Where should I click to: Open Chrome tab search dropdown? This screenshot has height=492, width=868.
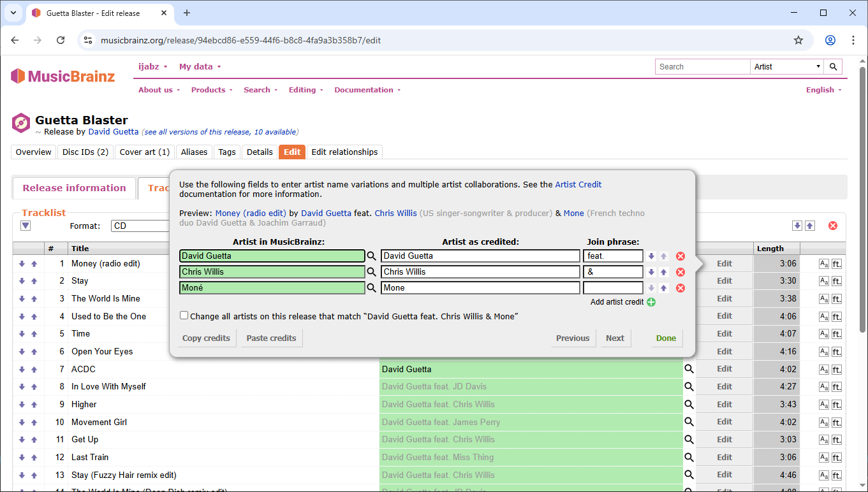(13, 13)
